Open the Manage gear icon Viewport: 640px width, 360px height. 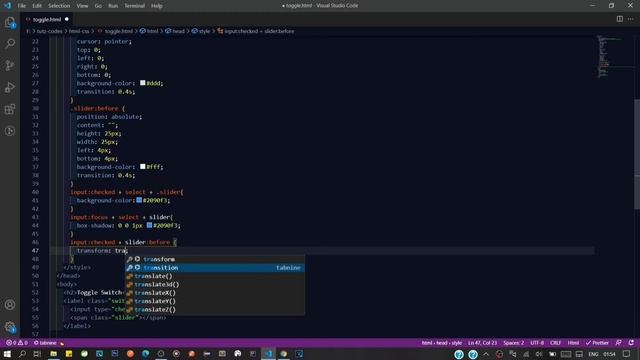coord(10,327)
